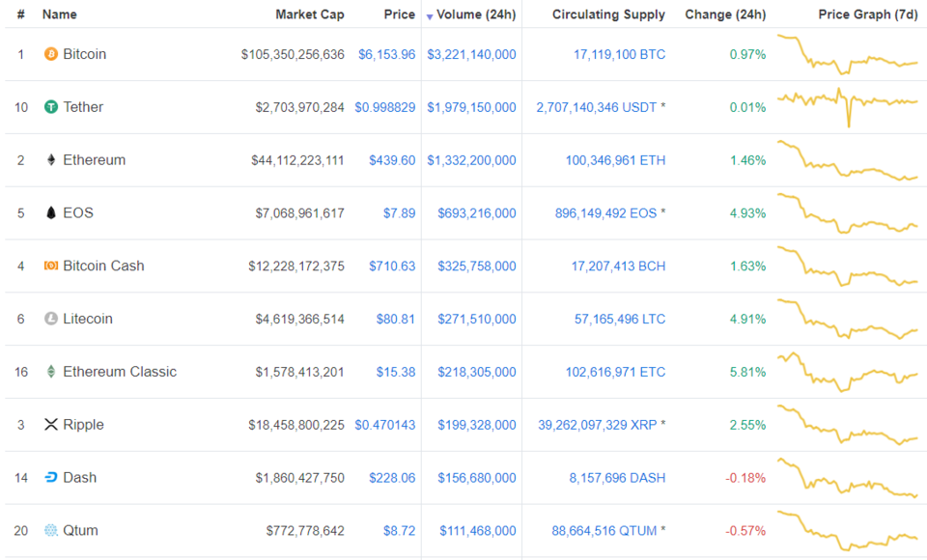927x560 pixels.
Task: Open the Bitcoin name link
Action: tap(85, 54)
